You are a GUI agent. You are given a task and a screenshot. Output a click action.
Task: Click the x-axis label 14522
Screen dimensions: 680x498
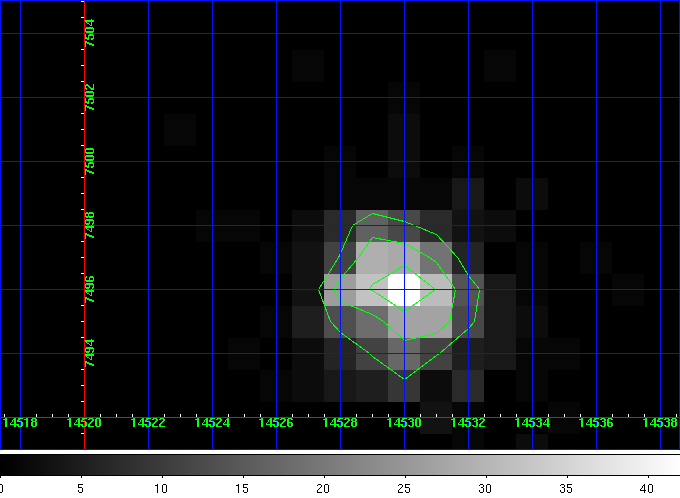tap(148, 423)
